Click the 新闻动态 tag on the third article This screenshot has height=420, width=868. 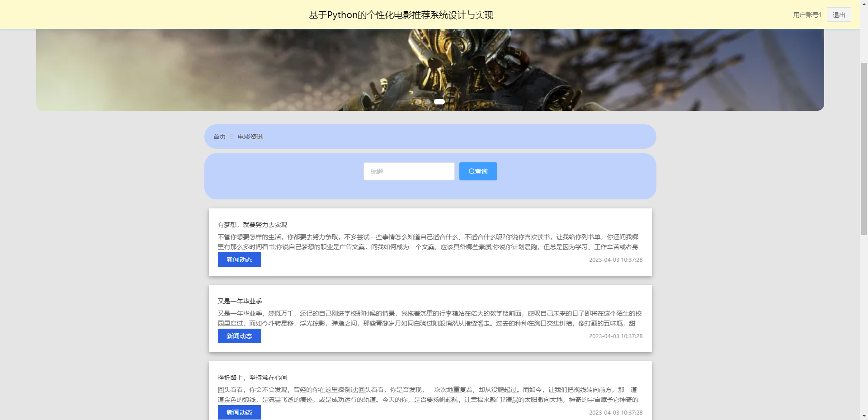tap(239, 412)
